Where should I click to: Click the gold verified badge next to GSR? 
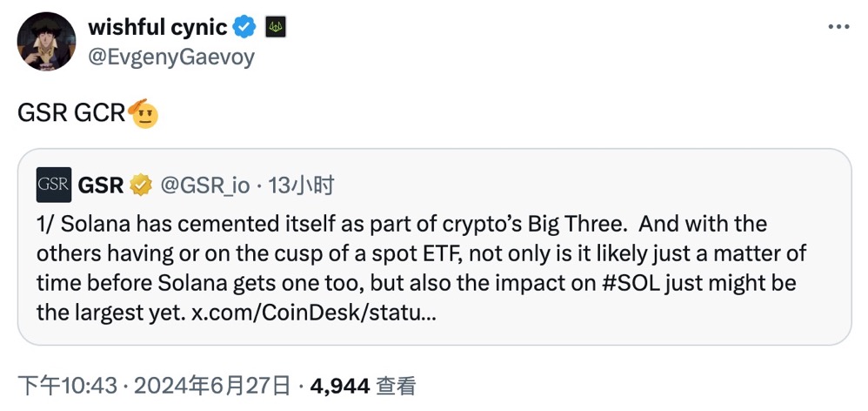point(141,185)
